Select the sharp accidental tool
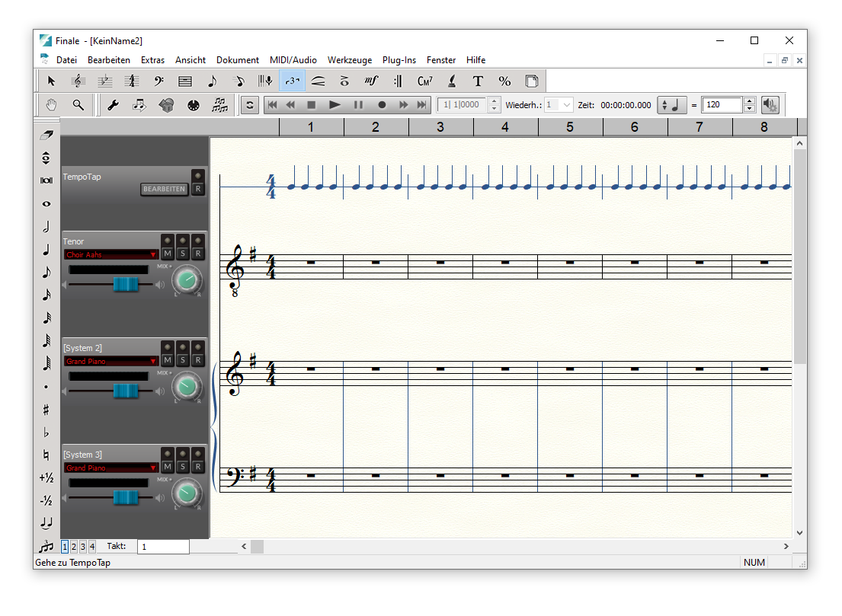 (46, 410)
